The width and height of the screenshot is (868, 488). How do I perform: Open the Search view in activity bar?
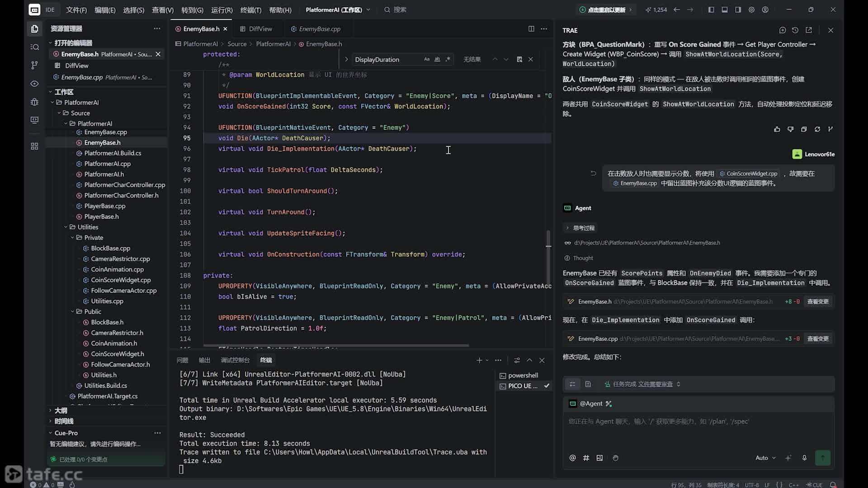click(x=34, y=47)
